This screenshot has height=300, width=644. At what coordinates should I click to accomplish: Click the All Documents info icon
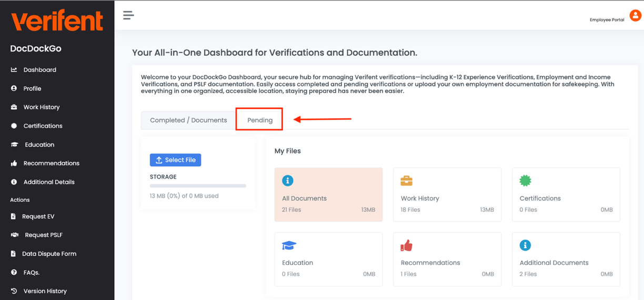pyautogui.click(x=287, y=181)
